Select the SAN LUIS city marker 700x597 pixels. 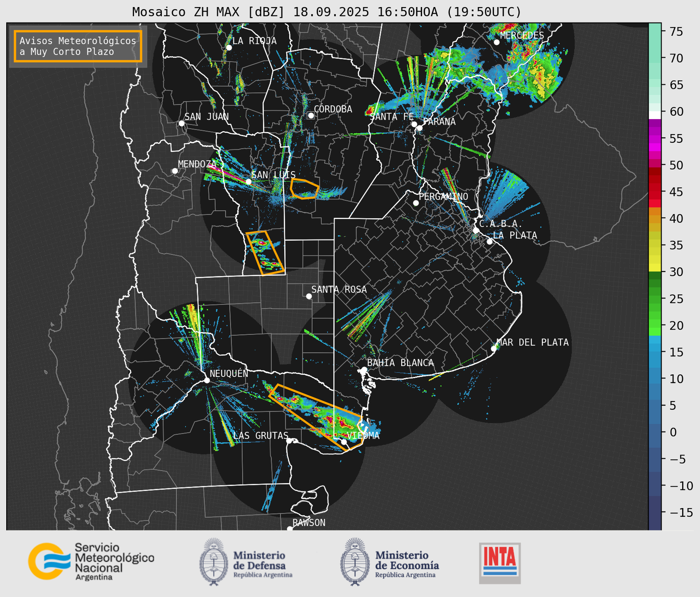(x=249, y=182)
